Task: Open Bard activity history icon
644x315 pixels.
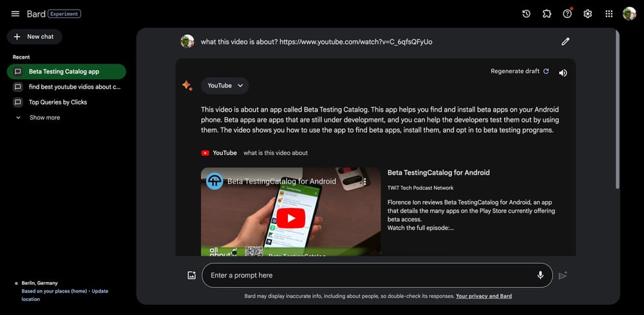Action: [x=526, y=14]
